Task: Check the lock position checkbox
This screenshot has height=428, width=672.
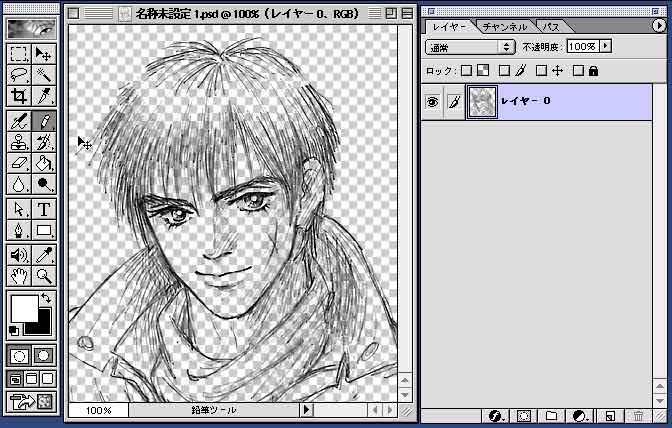Action: (x=541, y=71)
